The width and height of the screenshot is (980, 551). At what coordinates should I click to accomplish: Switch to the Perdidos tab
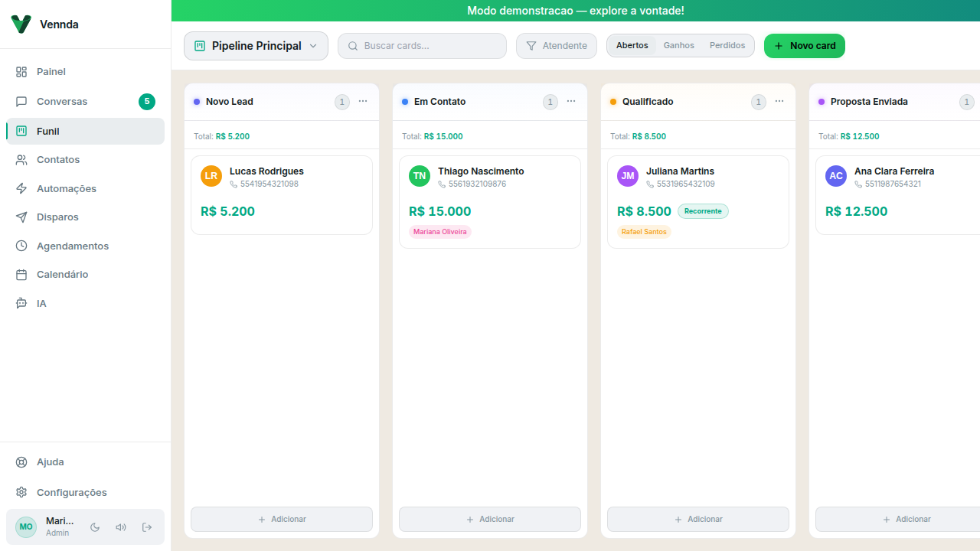coord(727,45)
